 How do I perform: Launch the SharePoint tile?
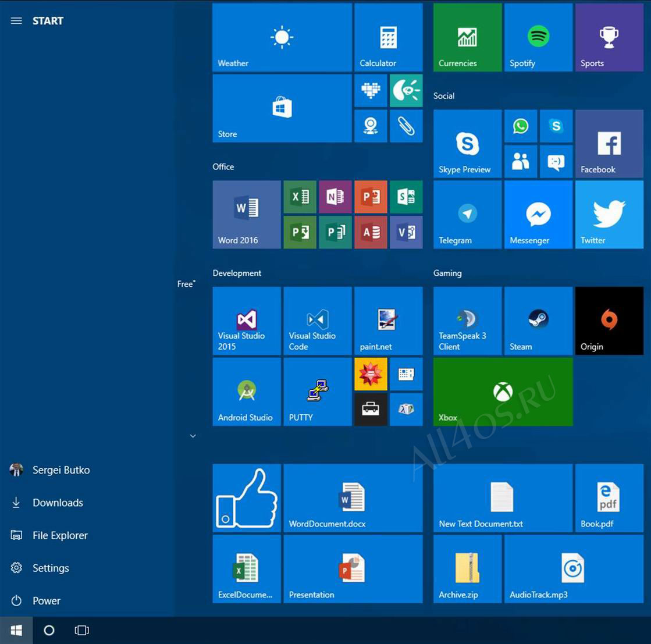click(x=406, y=197)
